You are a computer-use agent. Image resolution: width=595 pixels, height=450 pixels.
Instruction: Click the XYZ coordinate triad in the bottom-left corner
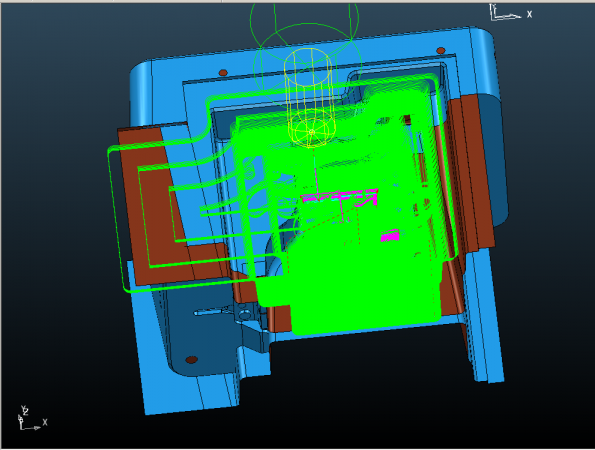tap(33, 418)
